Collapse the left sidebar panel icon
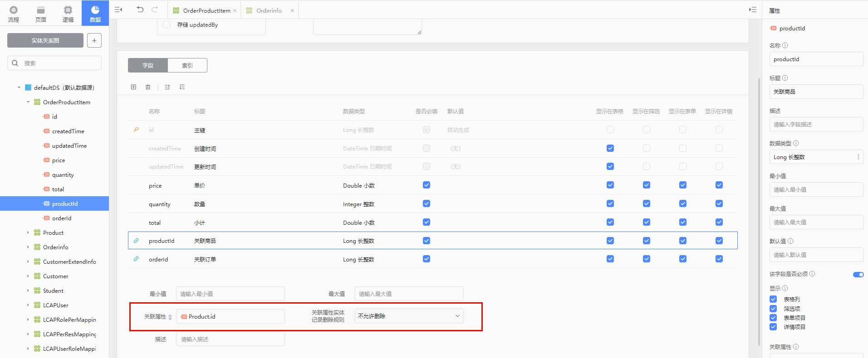The width and height of the screenshot is (868, 358). [x=118, y=10]
